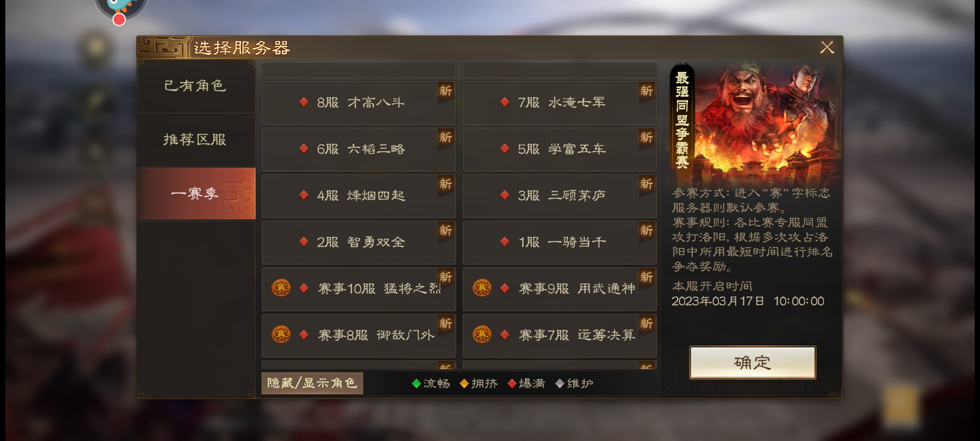Confirm with the 确定 button
Image resolution: width=980 pixels, height=441 pixels.
tap(753, 363)
